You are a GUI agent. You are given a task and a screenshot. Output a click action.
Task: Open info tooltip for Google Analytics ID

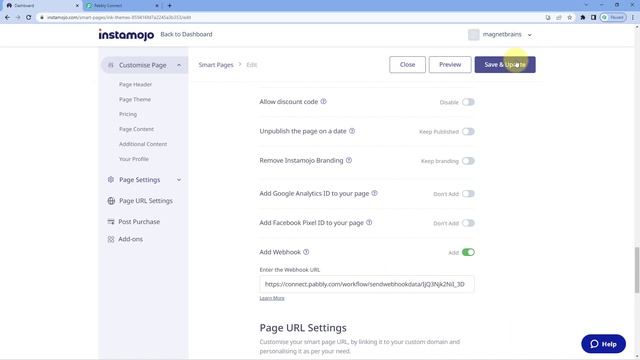pyautogui.click(x=374, y=193)
